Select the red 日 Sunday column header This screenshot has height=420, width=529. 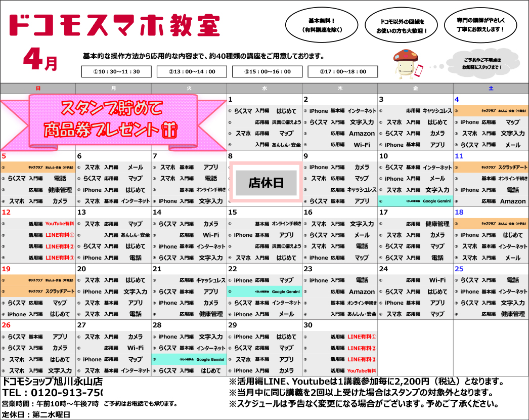point(38,89)
